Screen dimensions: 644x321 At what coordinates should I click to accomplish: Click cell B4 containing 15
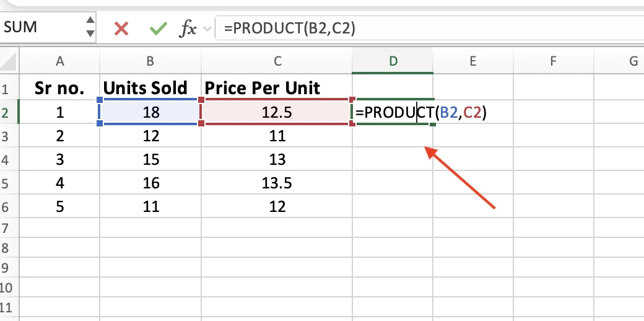(x=150, y=159)
